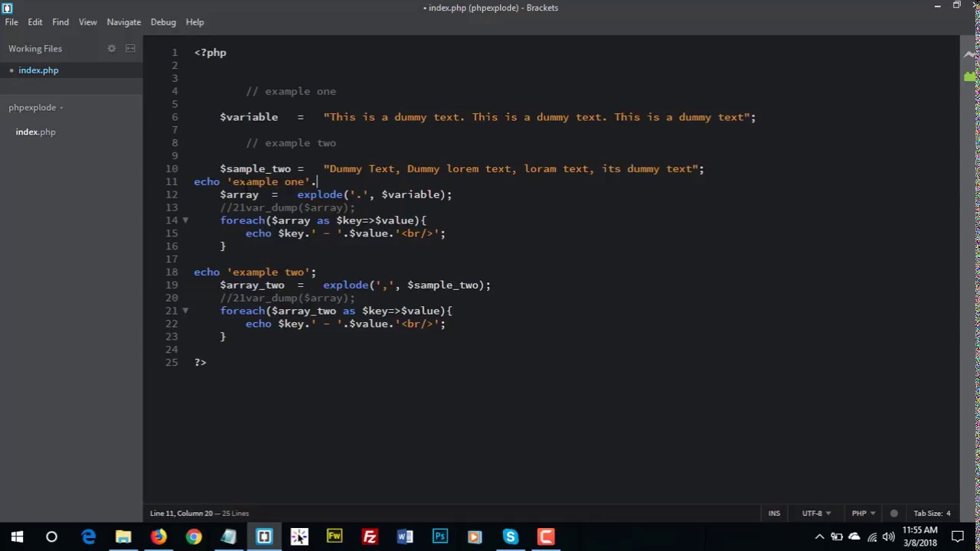Switch to Google Chrome on taskbar

(194, 536)
